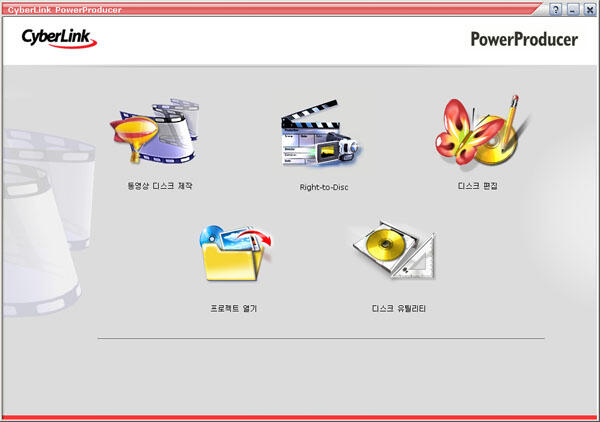Launch the Right-to-Disc clapperboard camcorder icon
This screenshot has width=600, height=422.
[x=320, y=133]
